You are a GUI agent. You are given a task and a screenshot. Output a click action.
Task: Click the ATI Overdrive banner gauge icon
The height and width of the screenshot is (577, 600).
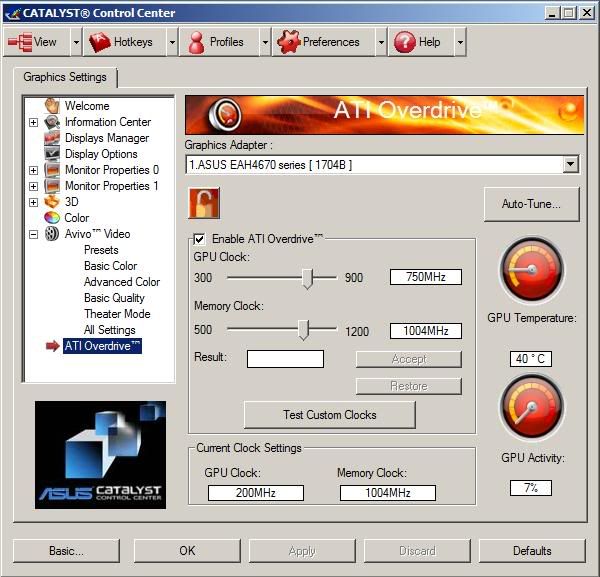pyautogui.click(x=225, y=114)
